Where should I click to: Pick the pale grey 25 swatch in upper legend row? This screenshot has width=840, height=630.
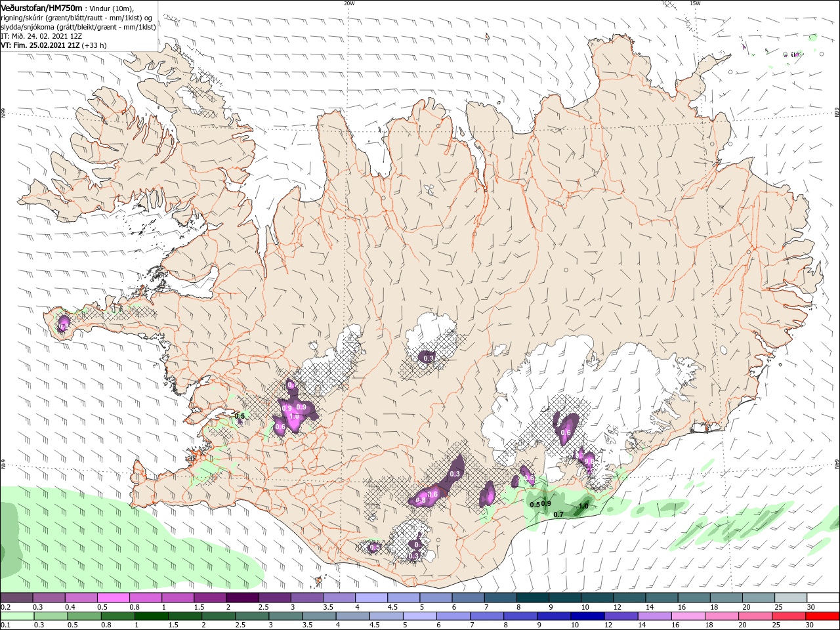point(791,598)
